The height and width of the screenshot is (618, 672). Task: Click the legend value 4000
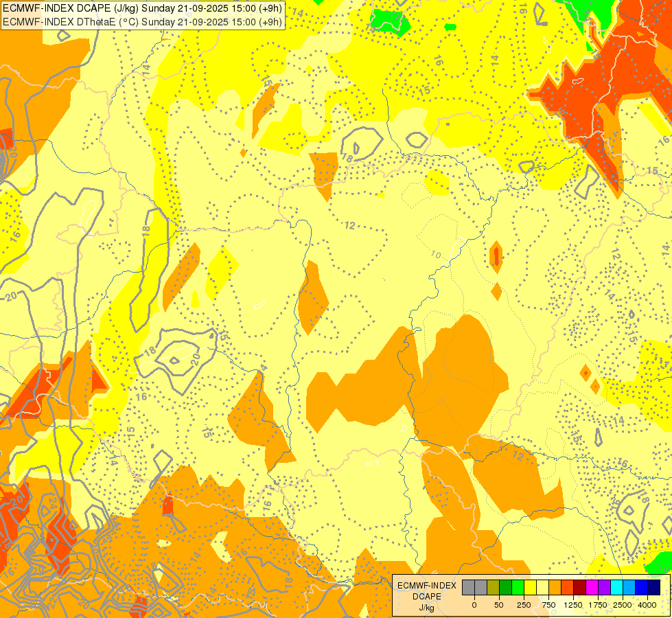pyautogui.click(x=647, y=605)
